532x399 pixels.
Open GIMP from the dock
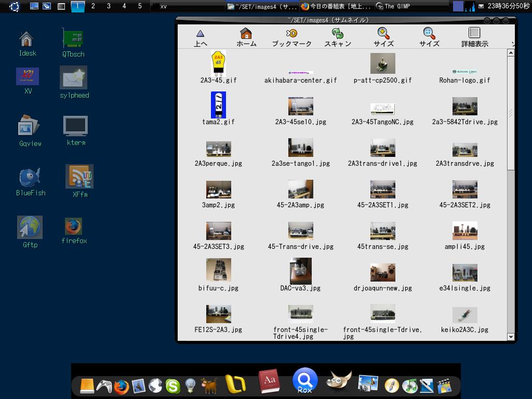339,381
